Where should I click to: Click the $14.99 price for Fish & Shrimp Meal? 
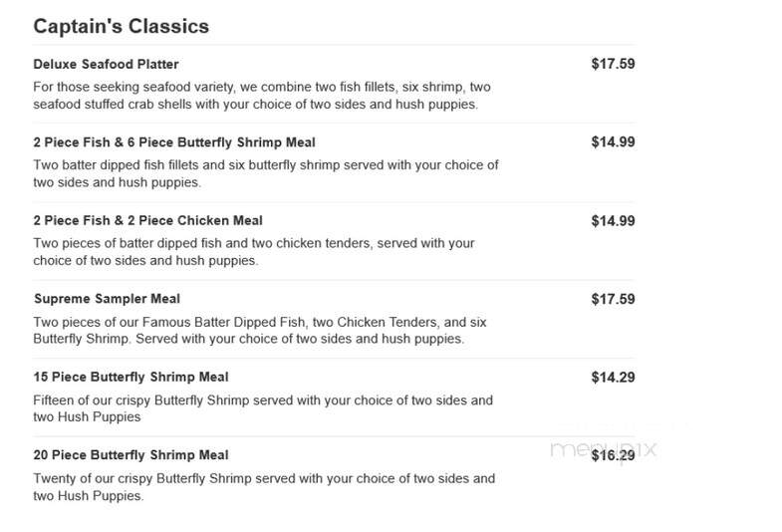pos(613,142)
